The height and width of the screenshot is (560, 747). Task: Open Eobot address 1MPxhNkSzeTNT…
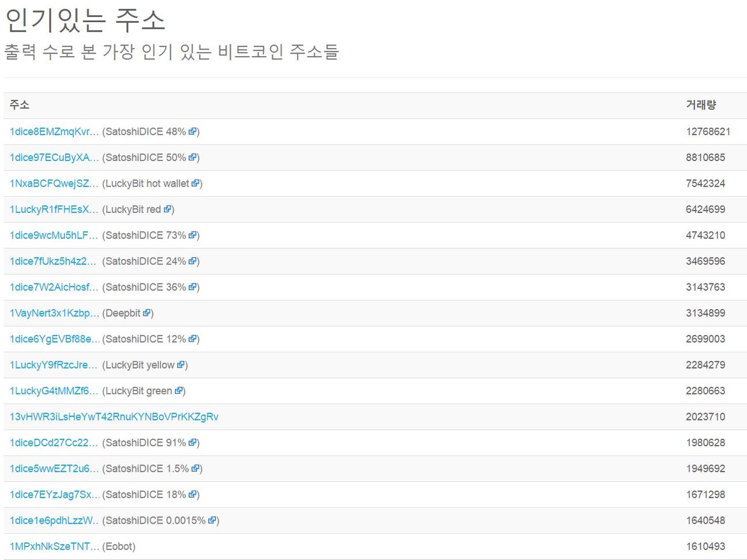click(x=54, y=547)
